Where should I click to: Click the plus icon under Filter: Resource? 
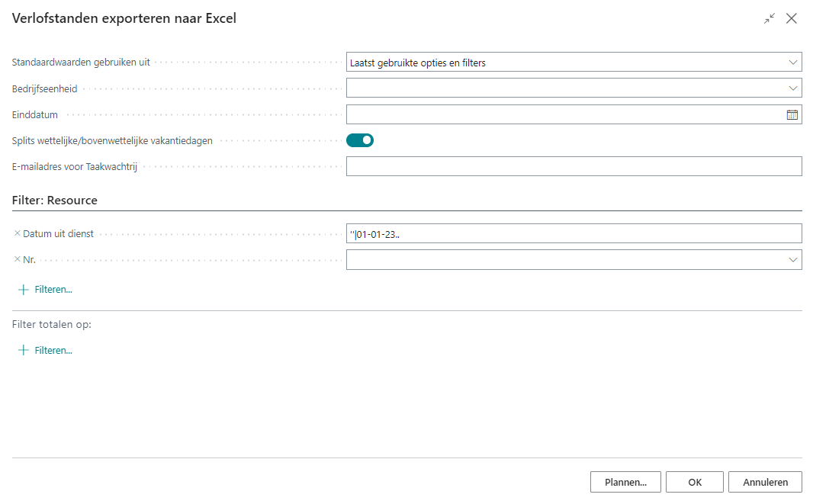(x=23, y=290)
